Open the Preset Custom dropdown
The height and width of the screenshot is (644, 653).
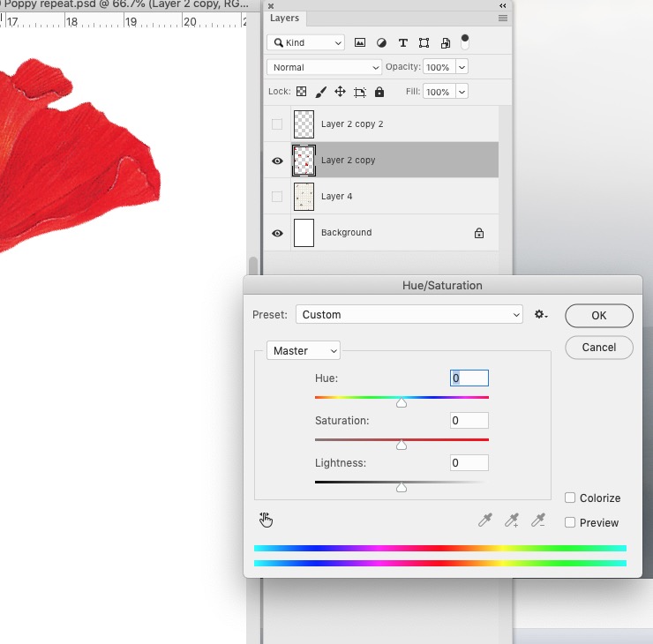[x=409, y=314]
